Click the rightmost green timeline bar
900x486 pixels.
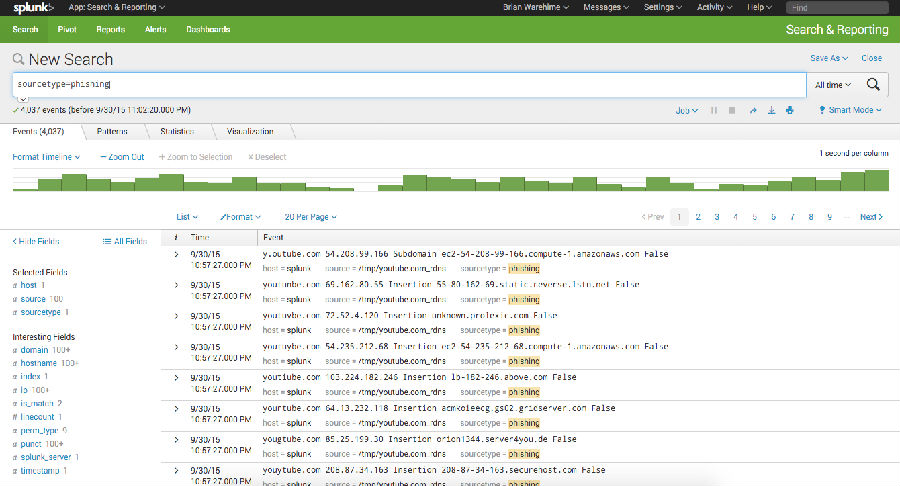(876, 180)
